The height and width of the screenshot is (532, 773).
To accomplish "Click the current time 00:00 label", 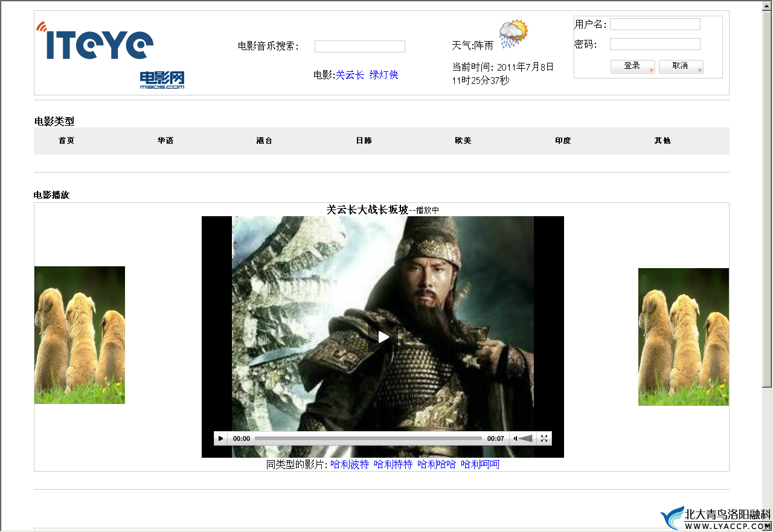I will click(x=242, y=438).
